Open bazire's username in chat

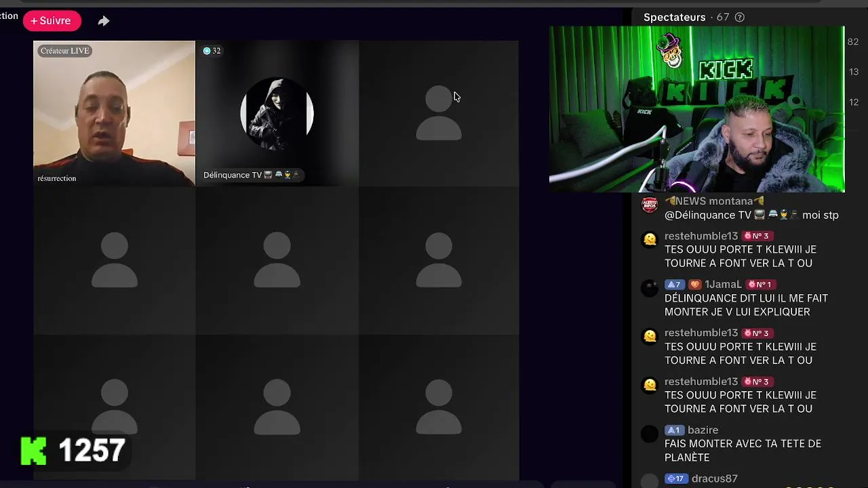[703, 430]
